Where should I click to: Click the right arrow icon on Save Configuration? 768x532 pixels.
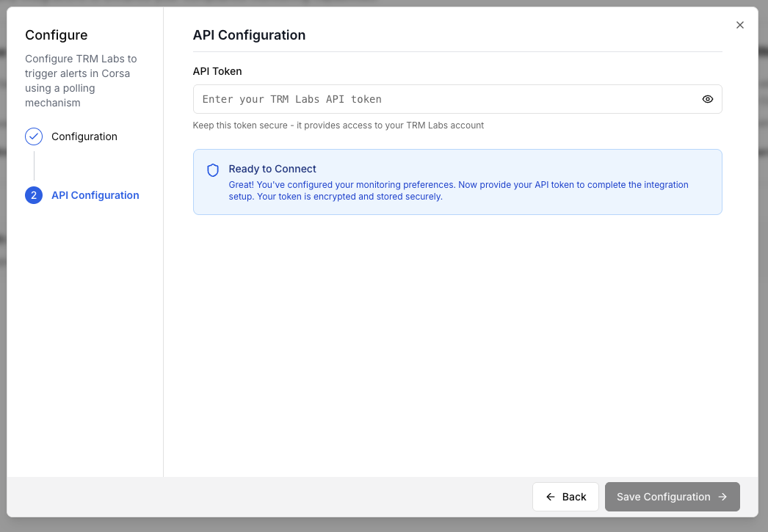[x=722, y=497]
